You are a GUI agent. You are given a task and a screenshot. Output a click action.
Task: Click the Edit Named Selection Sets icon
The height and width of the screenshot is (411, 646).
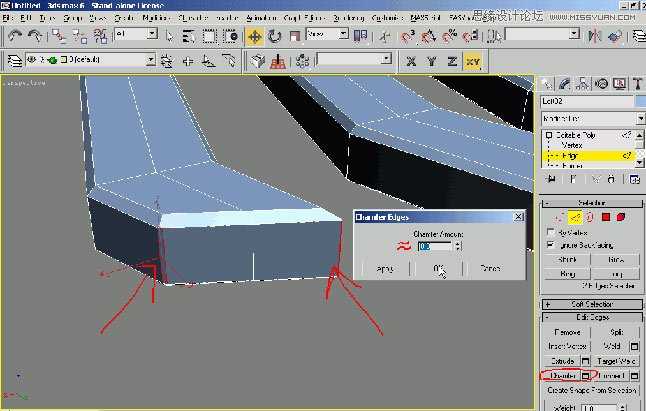[x=494, y=36]
